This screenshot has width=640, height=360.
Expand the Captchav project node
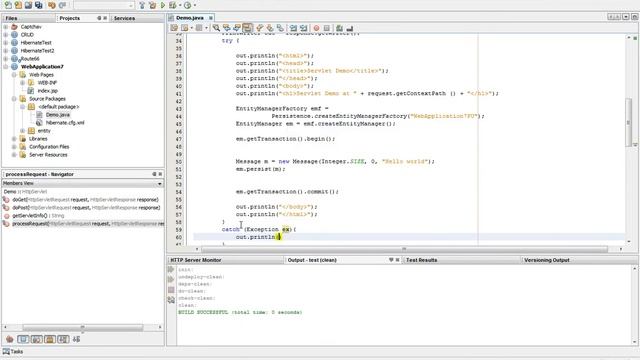coord(6,27)
